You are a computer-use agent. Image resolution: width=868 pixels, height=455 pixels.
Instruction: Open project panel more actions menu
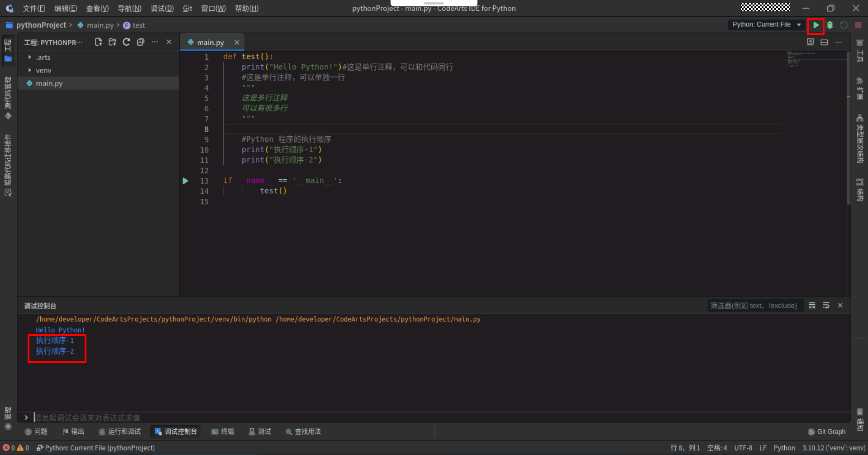coord(155,42)
